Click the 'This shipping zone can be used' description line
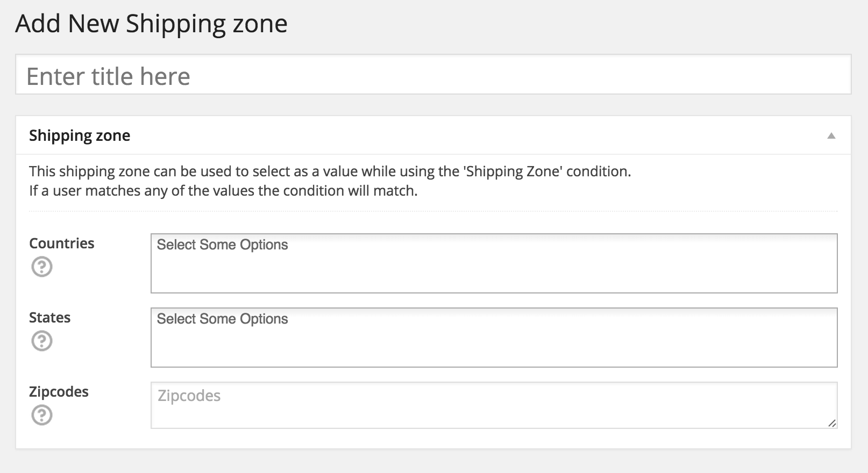Screen dimensions: 868x473 pyautogui.click(x=330, y=171)
